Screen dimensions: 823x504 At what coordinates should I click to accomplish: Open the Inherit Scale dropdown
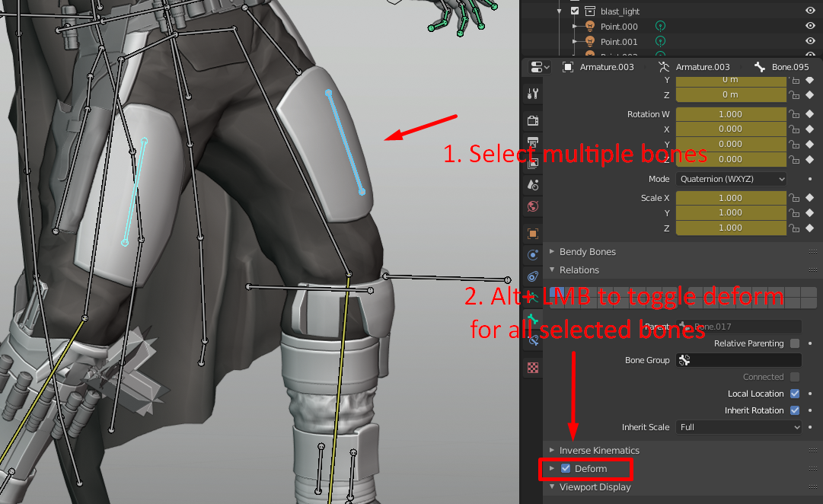pos(738,427)
